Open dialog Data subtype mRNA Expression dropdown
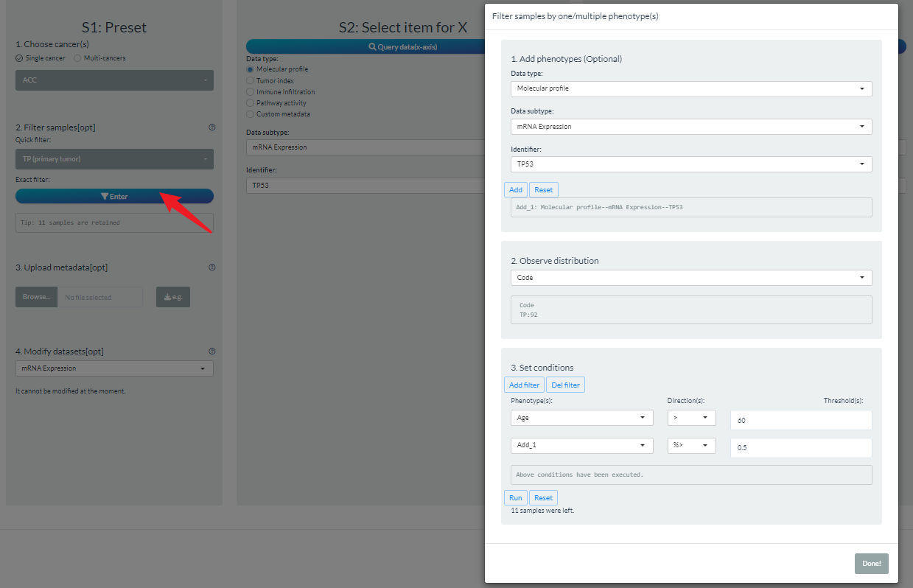The image size is (913, 588). click(x=691, y=127)
